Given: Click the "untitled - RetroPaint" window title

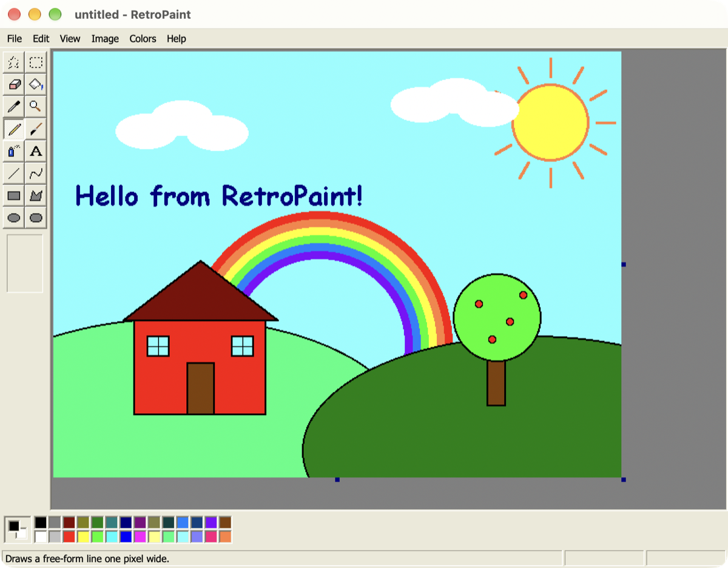Looking at the screenshot, I should (133, 15).
